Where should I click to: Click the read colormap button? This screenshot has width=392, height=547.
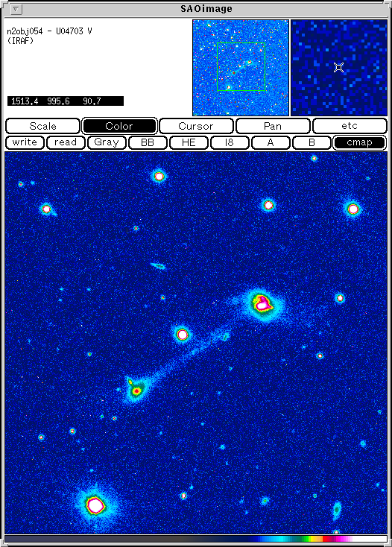[x=66, y=142]
